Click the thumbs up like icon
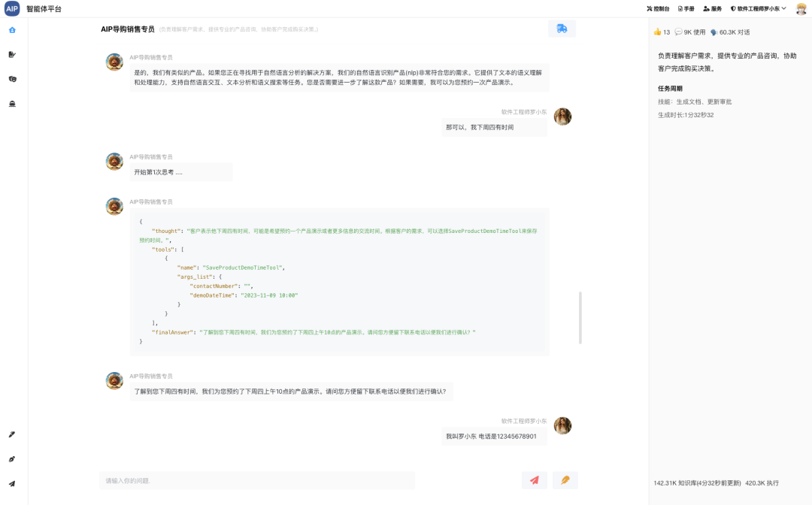This screenshot has height=505, width=812. [657, 32]
